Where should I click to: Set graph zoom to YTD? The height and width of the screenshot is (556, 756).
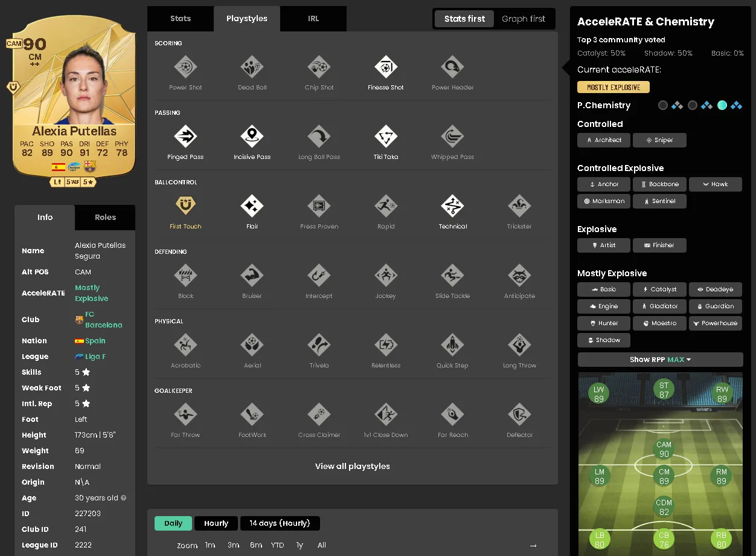click(x=278, y=545)
